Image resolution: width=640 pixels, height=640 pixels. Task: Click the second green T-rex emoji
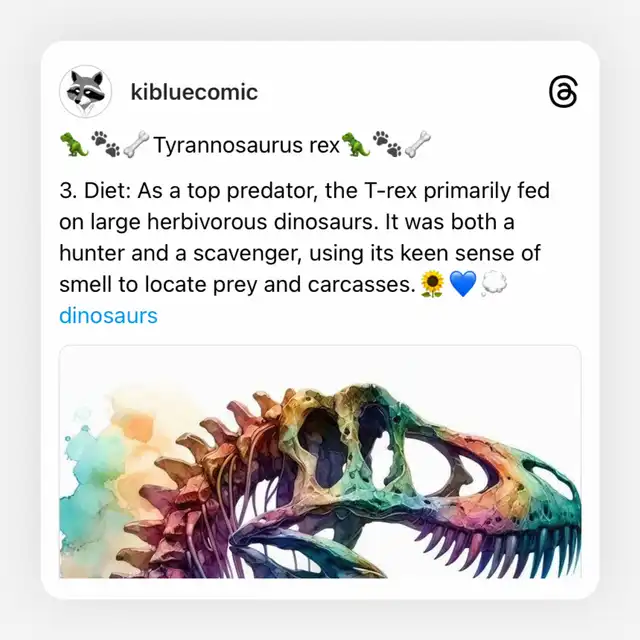[x=355, y=144]
